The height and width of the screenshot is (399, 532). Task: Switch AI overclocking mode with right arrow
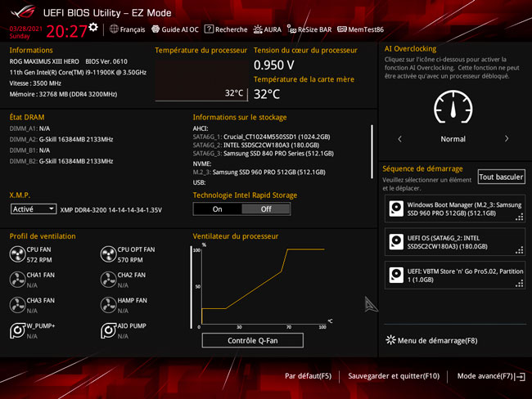[x=507, y=139]
